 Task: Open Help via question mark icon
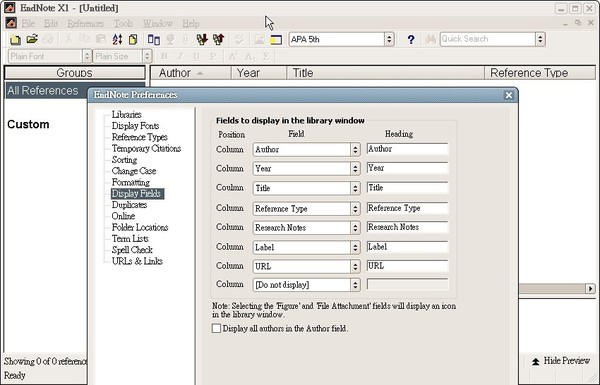(x=411, y=39)
